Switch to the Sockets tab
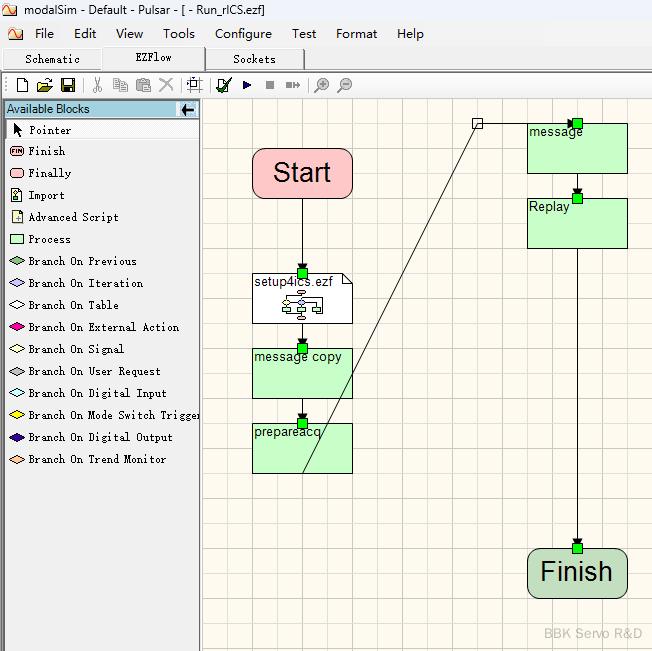 pyautogui.click(x=254, y=59)
